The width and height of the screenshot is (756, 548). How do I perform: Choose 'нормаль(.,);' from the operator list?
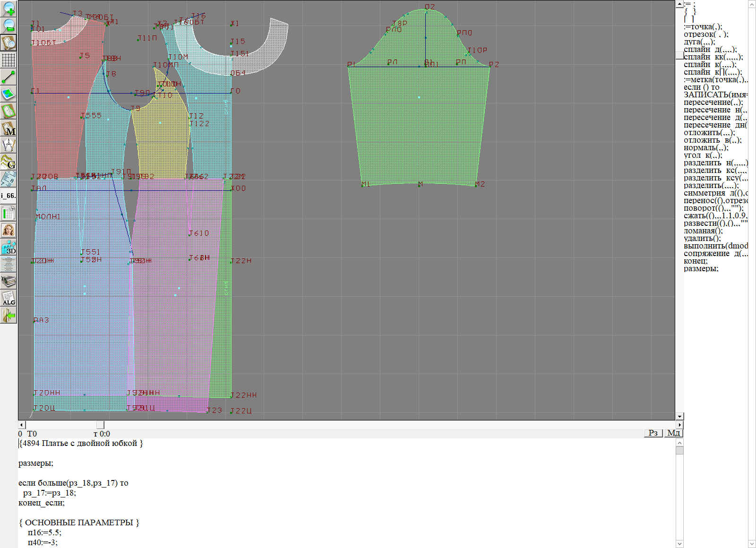coord(706,148)
